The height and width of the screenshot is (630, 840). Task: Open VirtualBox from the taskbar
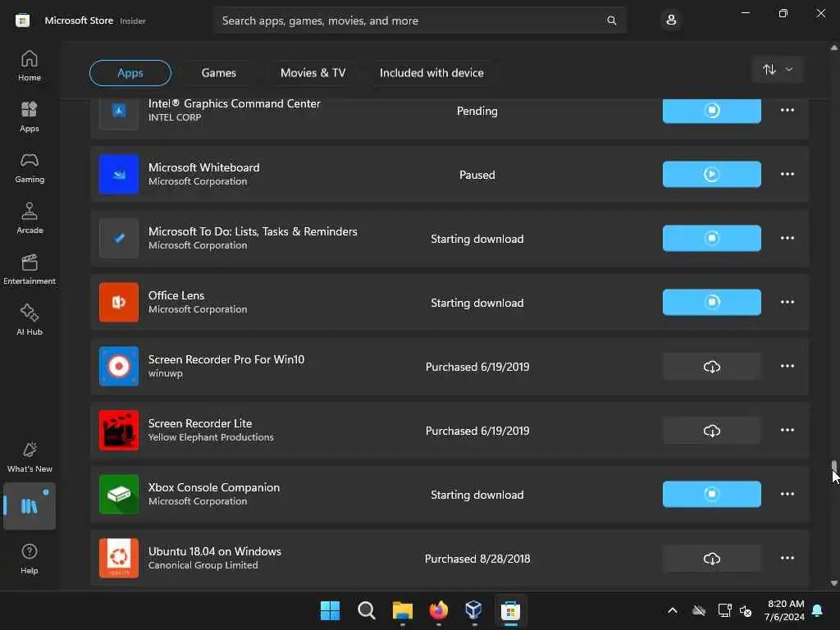pyautogui.click(x=474, y=610)
